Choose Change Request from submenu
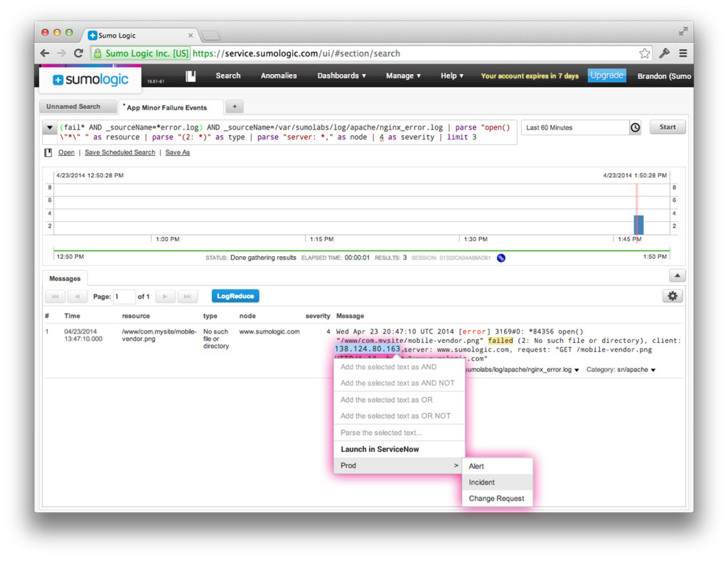 [x=497, y=499]
